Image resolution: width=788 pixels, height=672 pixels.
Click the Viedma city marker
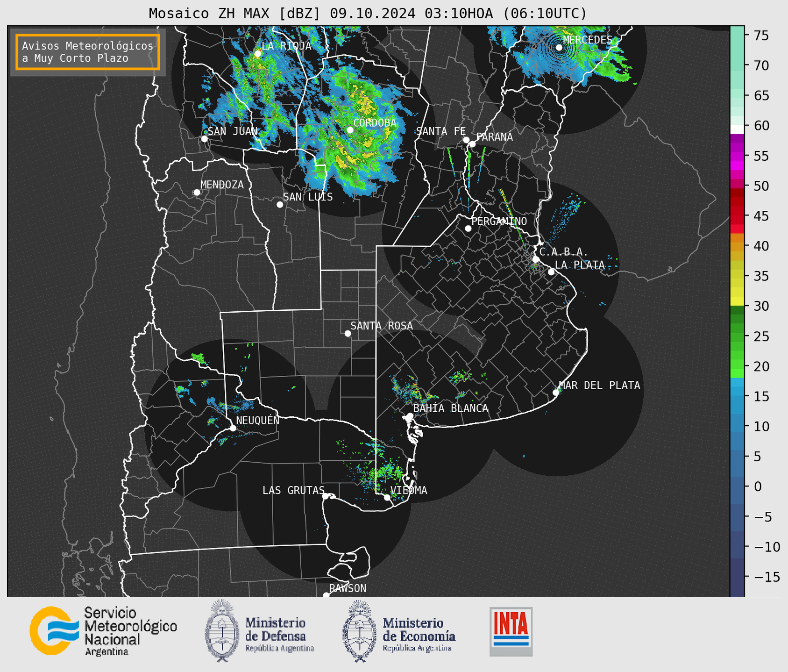pyautogui.click(x=387, y=497)
